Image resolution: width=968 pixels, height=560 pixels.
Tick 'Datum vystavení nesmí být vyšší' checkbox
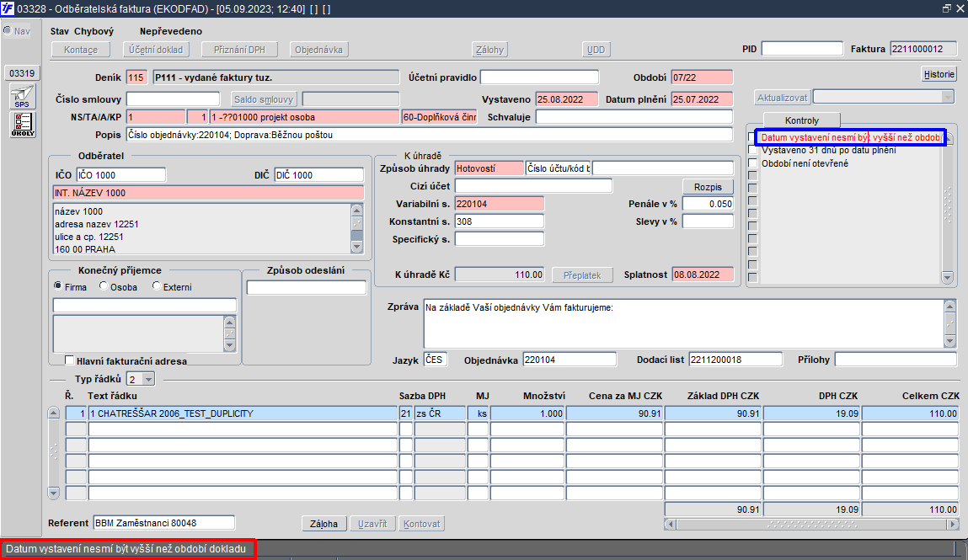click(752, 137)
